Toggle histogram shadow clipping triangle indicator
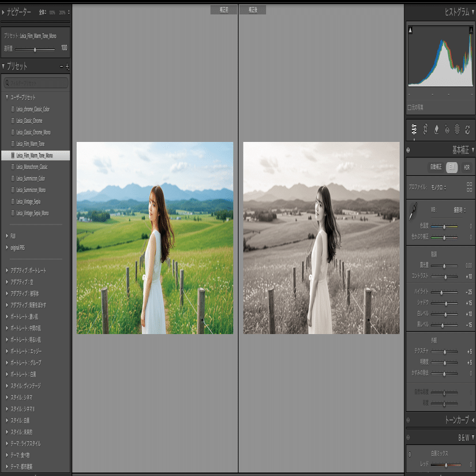This screenshot has width=476, height=476. [410, 30]
